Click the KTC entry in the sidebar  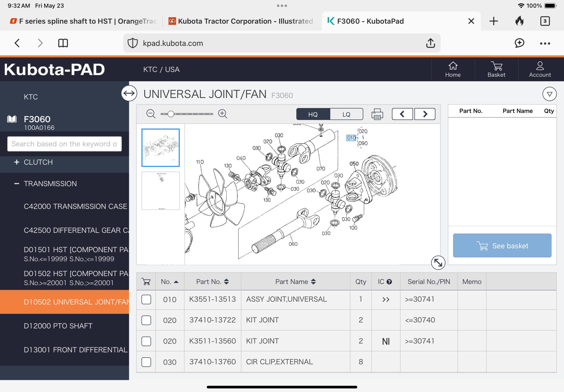[31, 97]
